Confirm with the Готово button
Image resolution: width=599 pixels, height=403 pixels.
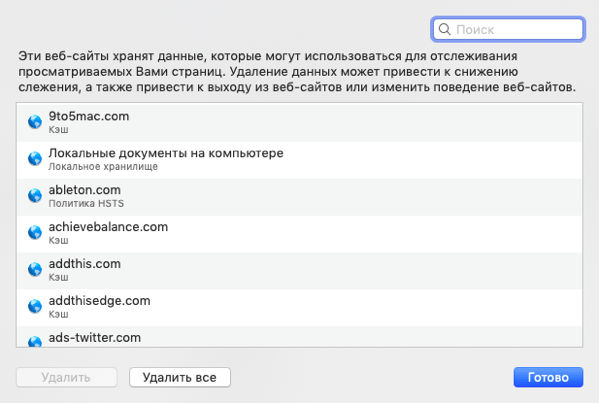tap(548, 377)
